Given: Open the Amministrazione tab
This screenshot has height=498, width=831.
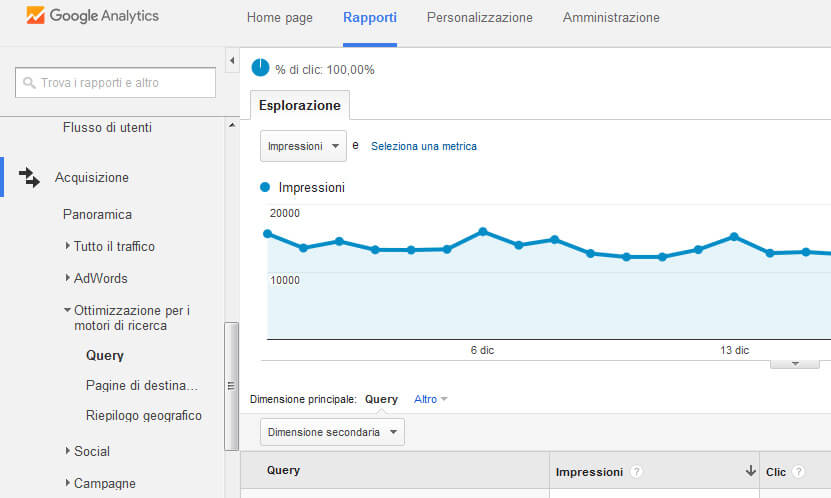Looking at the screenshot, I should (611, 17).
